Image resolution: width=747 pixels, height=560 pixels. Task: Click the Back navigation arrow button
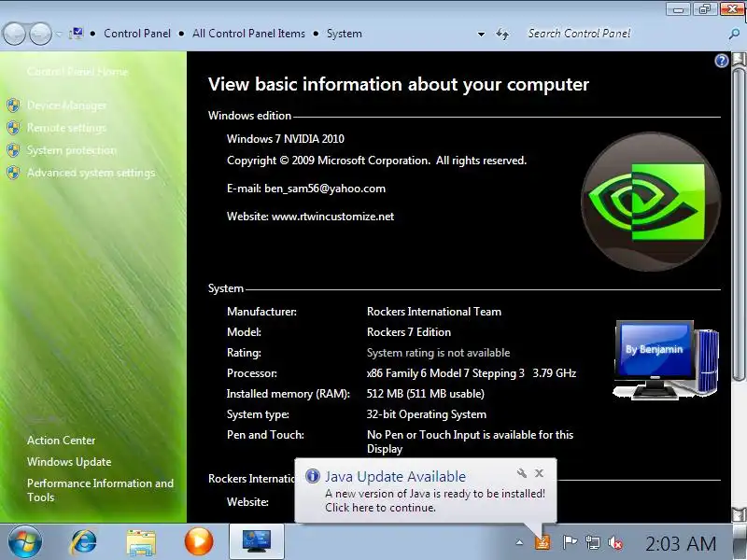[x=14, y=34]
